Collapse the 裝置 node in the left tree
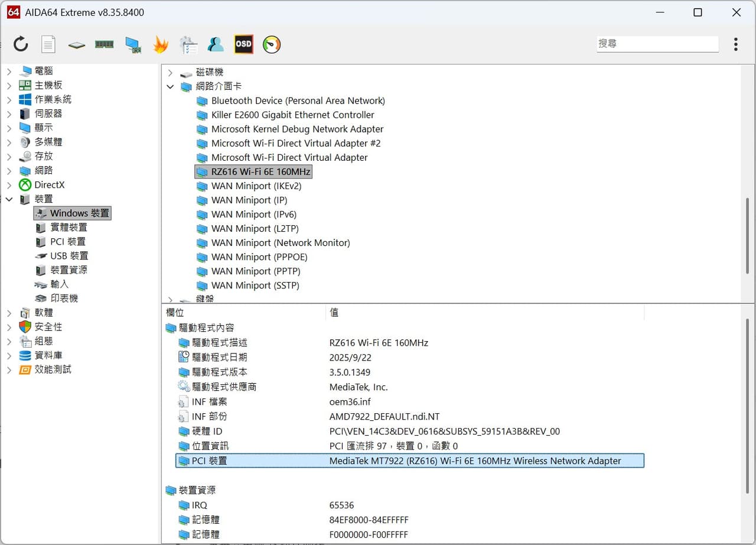Viewport: 756px width, 545px height. (x=9, y=199)
